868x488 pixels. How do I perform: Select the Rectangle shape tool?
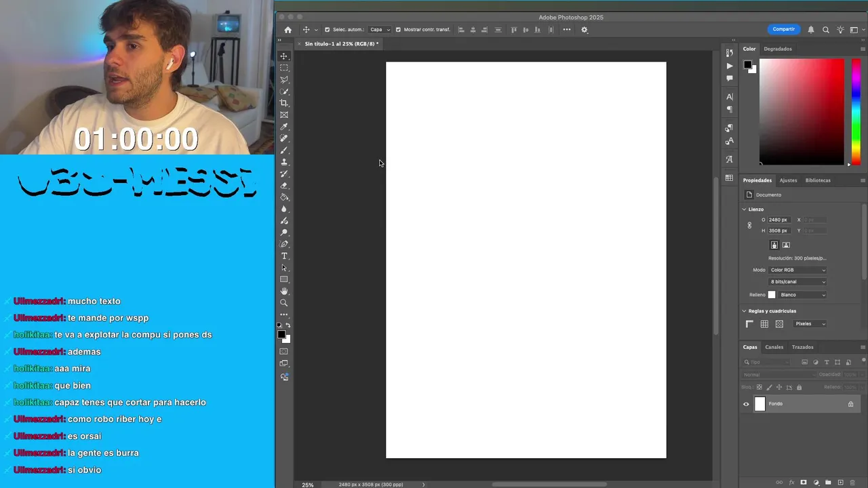[x=284, y=279]
